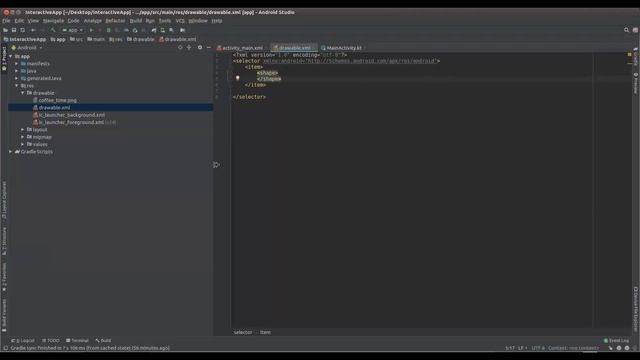Open the Terminal tool window

(x=77, y=340)
